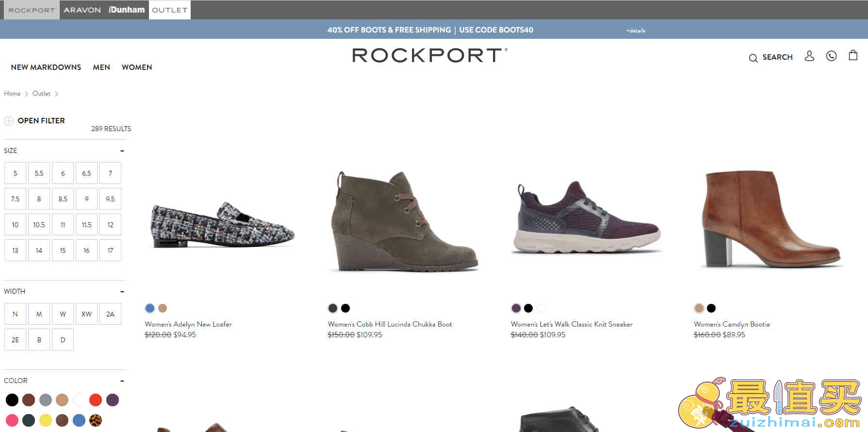Select size 5.5 filter
The image size is (868, 432).
click(x=39, y=173)
